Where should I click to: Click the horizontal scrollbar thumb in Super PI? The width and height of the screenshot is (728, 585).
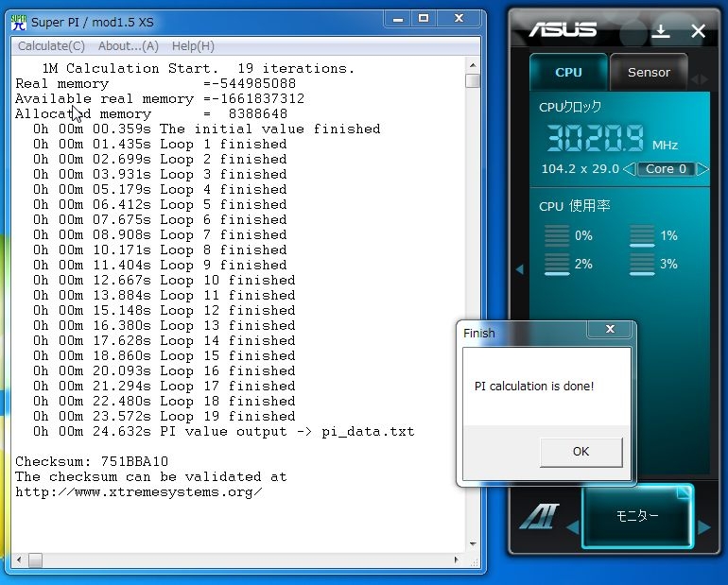35,559
